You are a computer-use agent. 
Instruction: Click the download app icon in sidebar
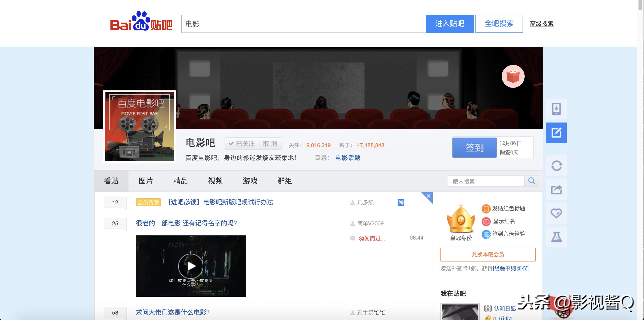coord(556,109)
